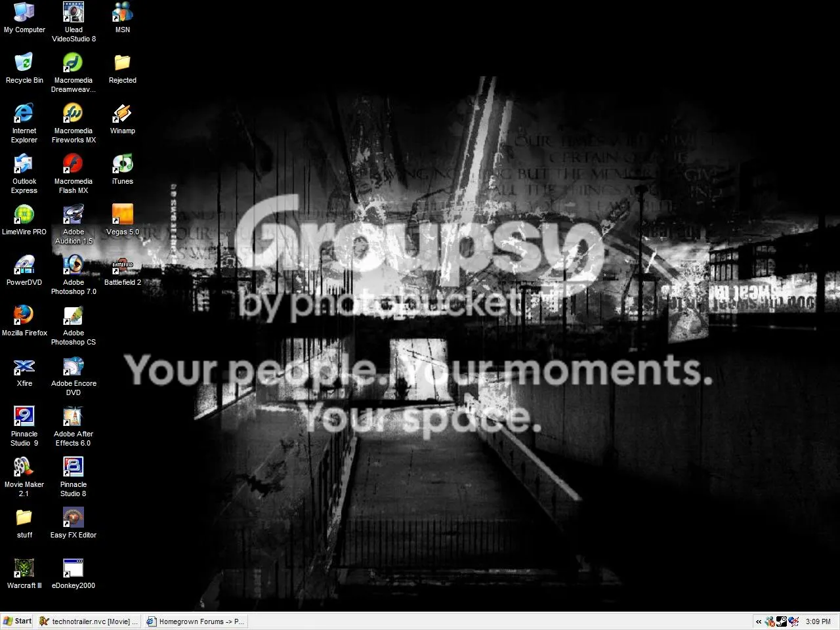
Task: Select the Pinnacle Studio 8 shortcut
Action: point(73,477)
